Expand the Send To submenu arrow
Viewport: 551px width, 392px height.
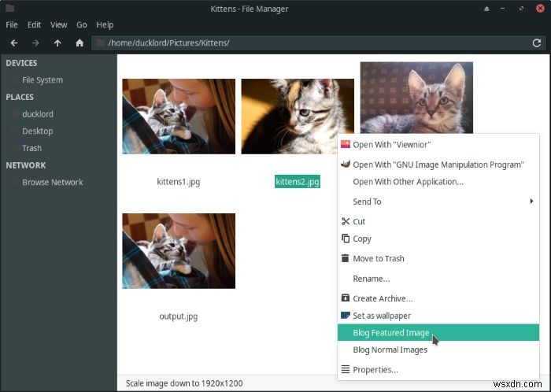[531, 202]
